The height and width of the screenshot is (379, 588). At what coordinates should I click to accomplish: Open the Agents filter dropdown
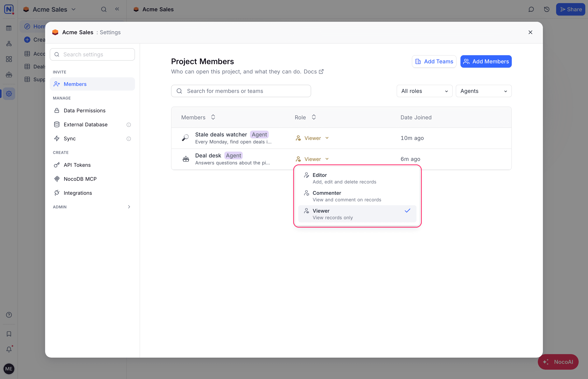click(x=483, y=91)
